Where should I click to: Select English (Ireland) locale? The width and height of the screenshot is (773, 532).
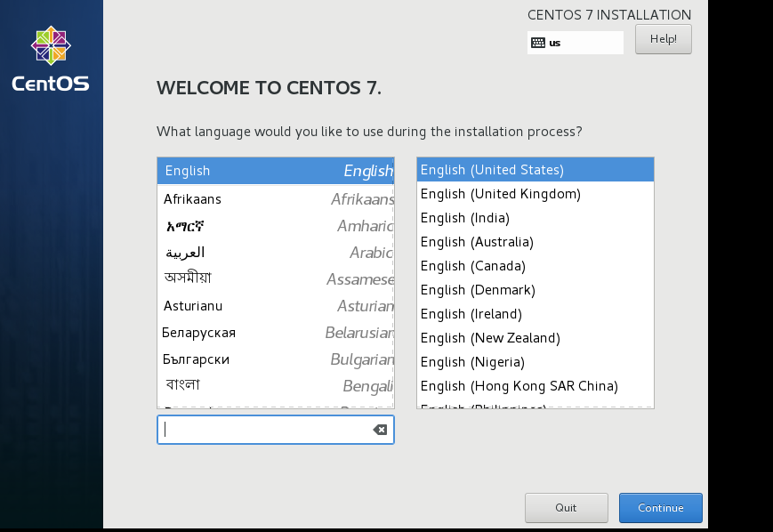[535, 314]
